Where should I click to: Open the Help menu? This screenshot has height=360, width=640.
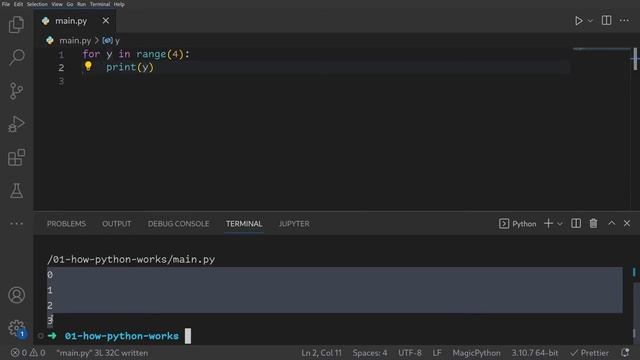119,4
